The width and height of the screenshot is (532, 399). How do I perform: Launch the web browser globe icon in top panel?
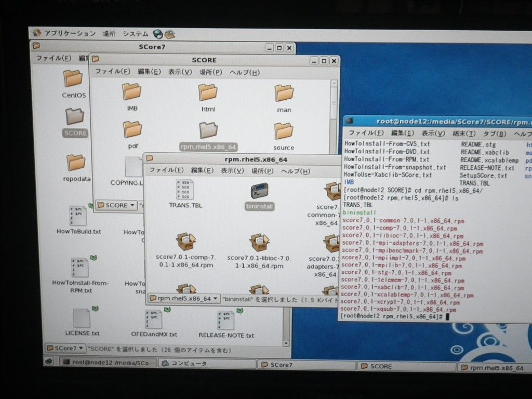pyautogui.click(x=158, y=34)
